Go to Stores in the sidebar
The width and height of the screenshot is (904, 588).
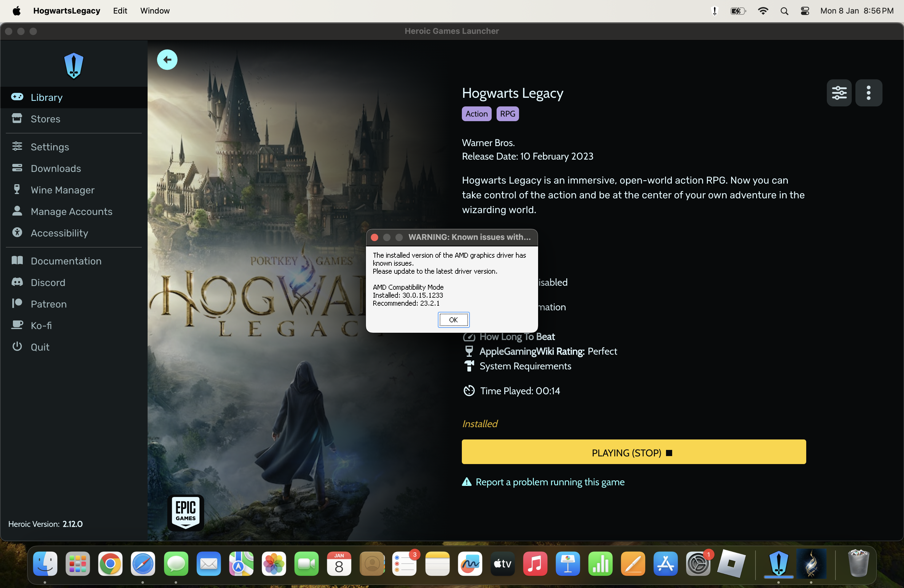pos(74,119)
